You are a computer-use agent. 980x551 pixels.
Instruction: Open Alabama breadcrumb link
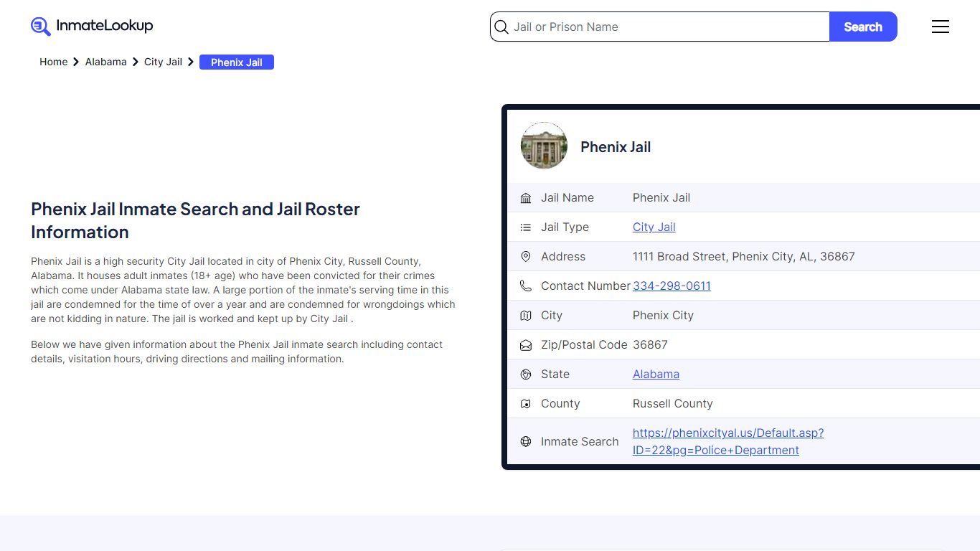[x=105, y=62]
